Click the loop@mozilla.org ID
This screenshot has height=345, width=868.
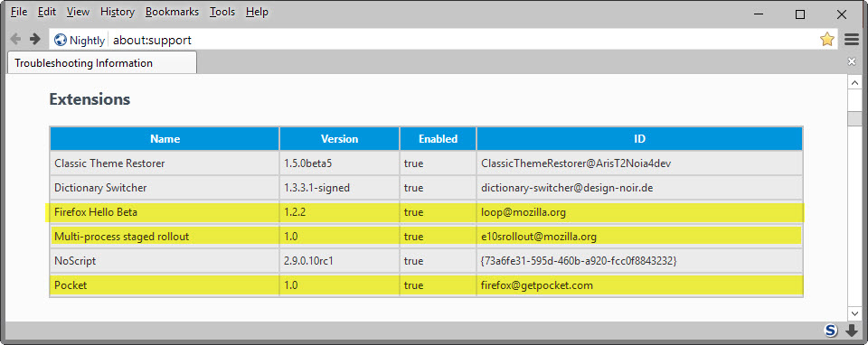(x=639, y=212)
